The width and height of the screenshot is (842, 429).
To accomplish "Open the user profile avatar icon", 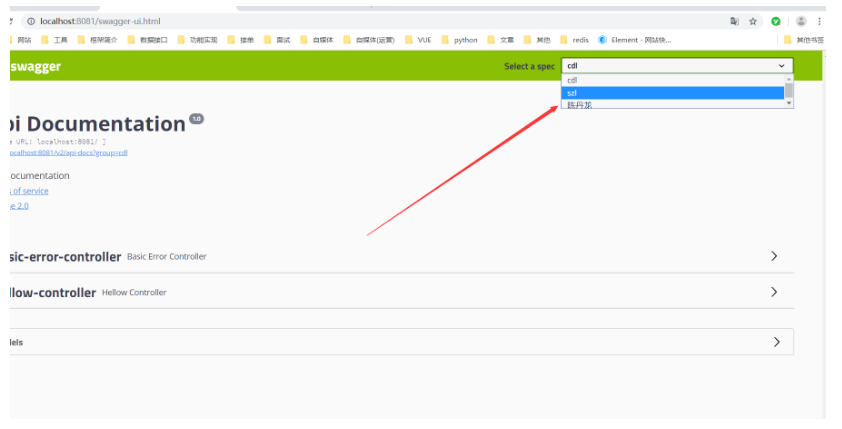I will click(x=801, y=21).
